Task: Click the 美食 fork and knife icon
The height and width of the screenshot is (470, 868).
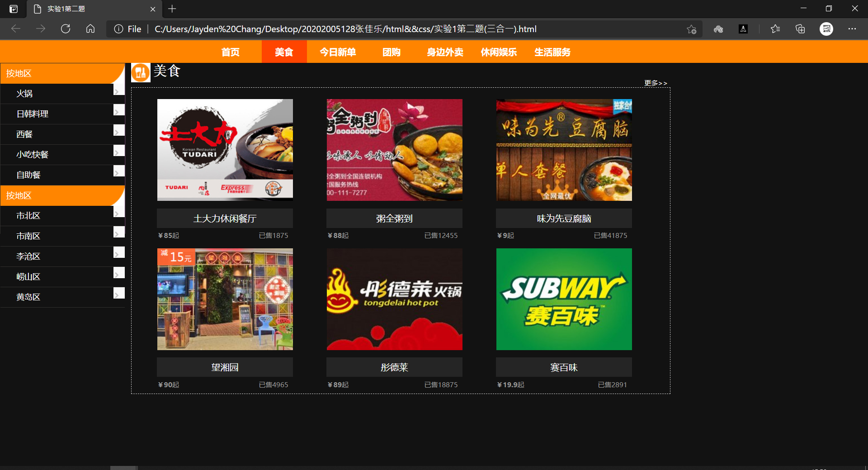Action: 141,72
